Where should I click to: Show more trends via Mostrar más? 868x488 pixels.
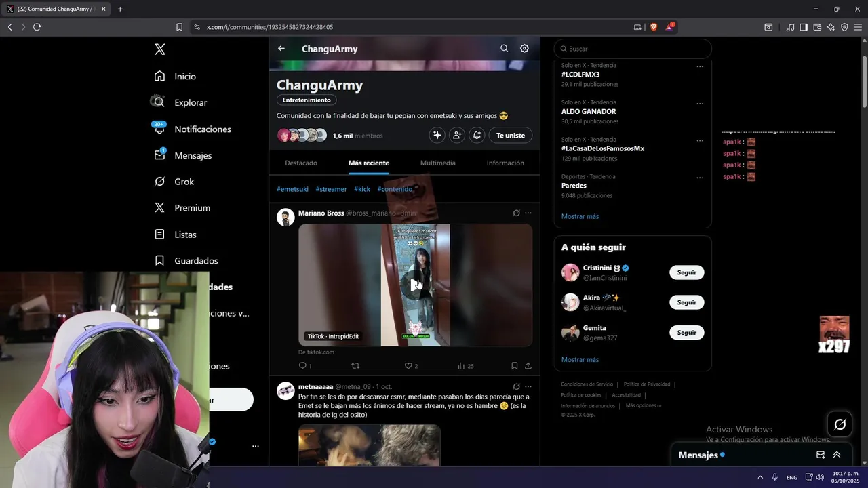click(x=580, y=216)
